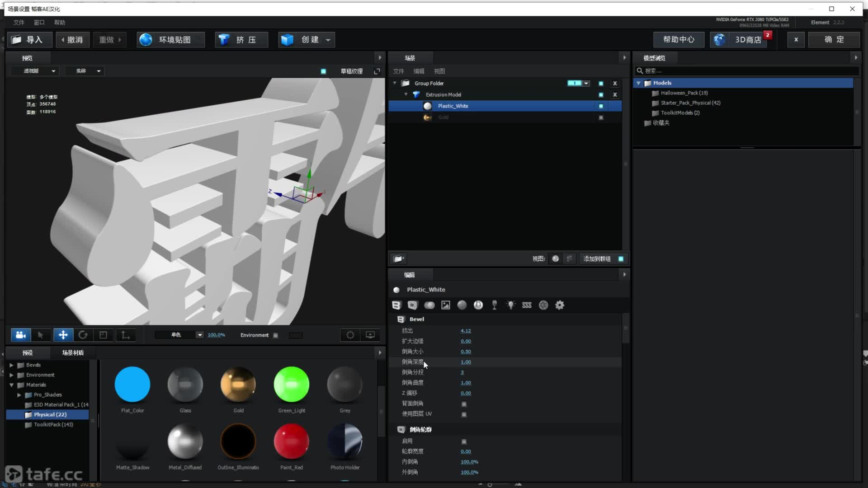This screenshot has height=488, width=868.
Task: Click the rounded bevel shape icon
Action: 429,305
